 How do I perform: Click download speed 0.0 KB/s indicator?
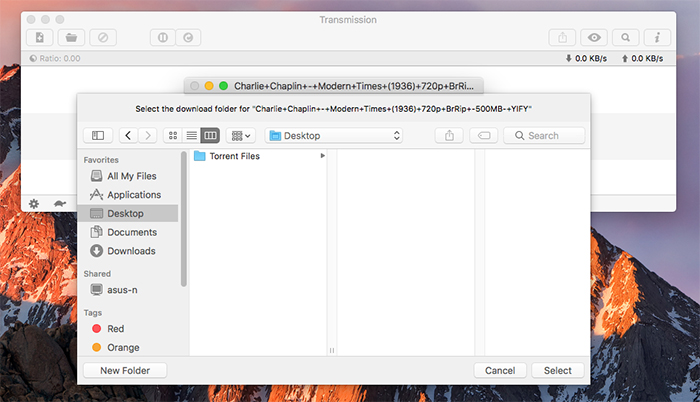click(586, 59)
